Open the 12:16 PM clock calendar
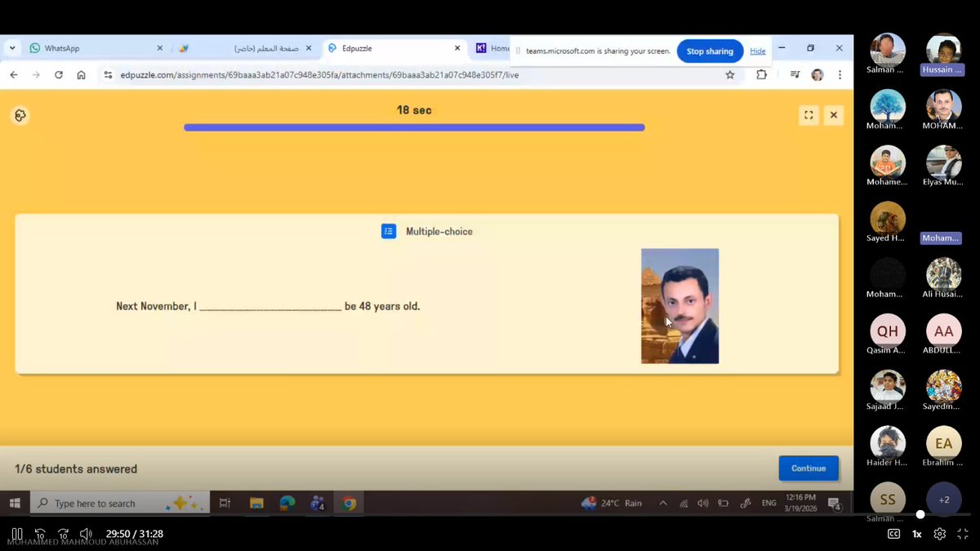Viewport: 980px width, 551px height. [800, 502]
